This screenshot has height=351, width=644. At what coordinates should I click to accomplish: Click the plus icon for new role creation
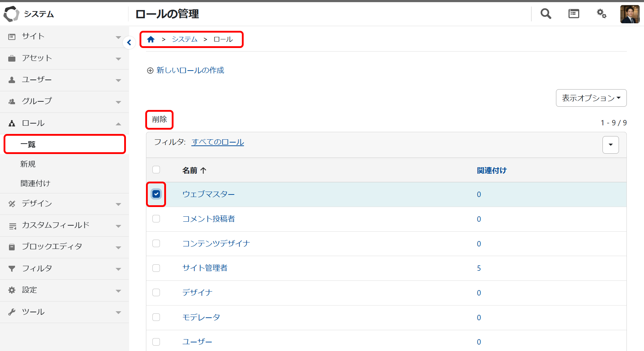point(150,71)
